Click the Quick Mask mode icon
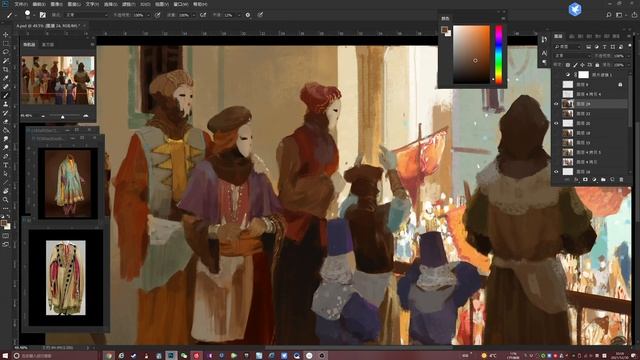The width and height of the screenshot is (640, 360). (x=6, y=236)
